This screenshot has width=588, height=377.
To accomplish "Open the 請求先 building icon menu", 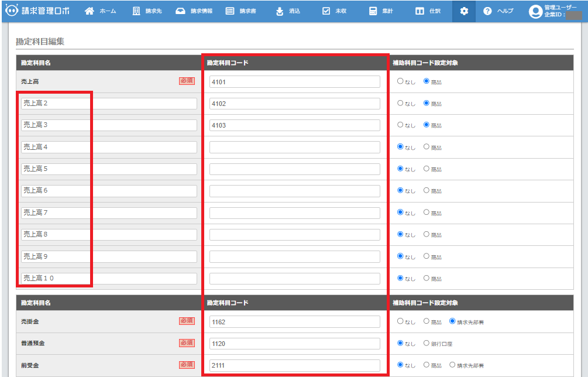I will click(x=148, y=11).
